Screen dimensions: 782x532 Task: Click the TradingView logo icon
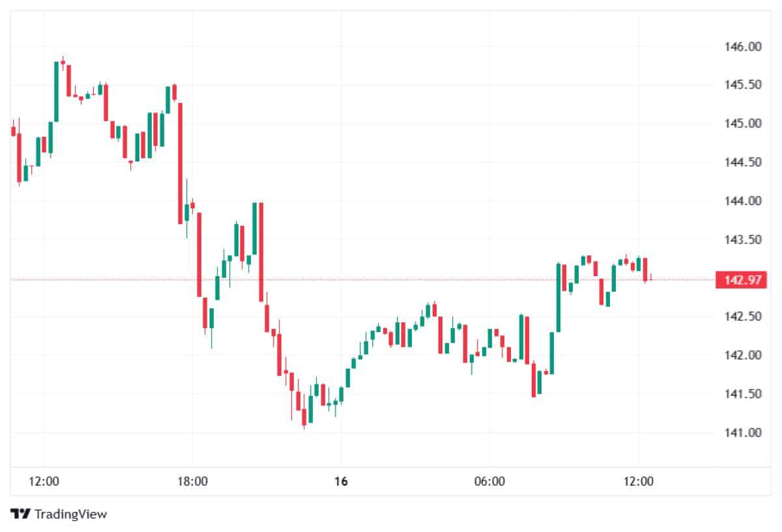[20, 514]
